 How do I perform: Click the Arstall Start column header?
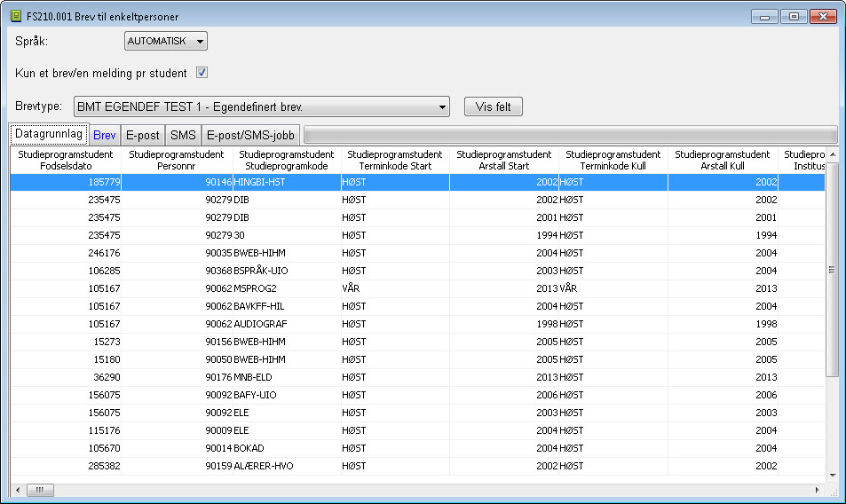point(504,160)
